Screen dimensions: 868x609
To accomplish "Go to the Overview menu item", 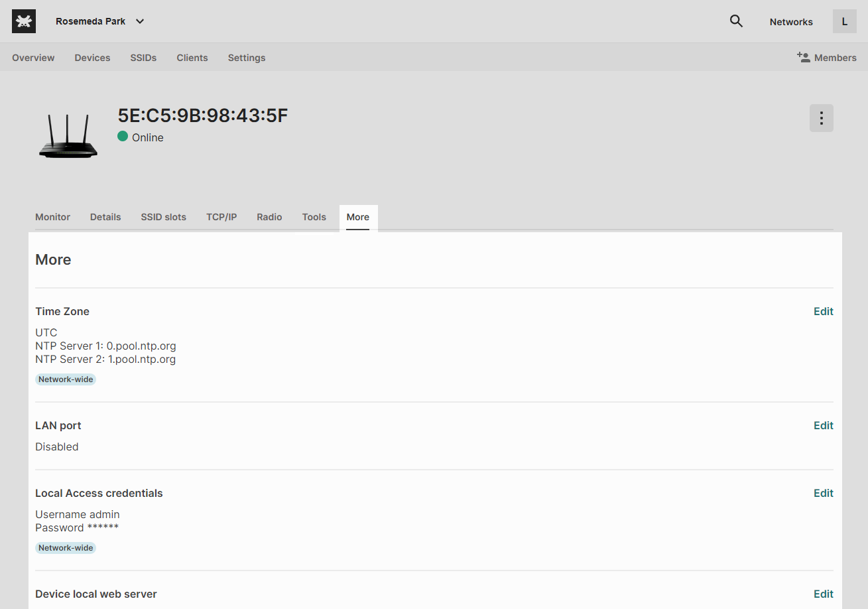I will coord(33,58).
